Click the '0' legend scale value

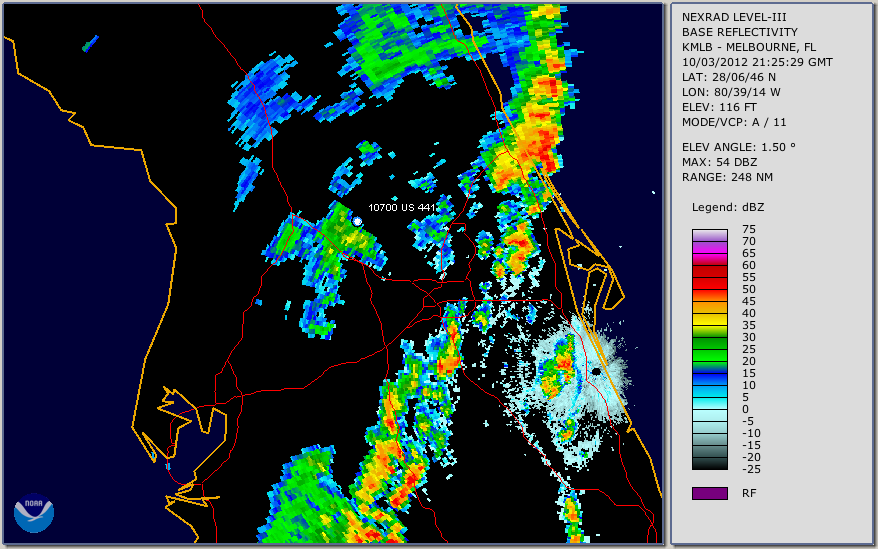click(x=745, y=409)
